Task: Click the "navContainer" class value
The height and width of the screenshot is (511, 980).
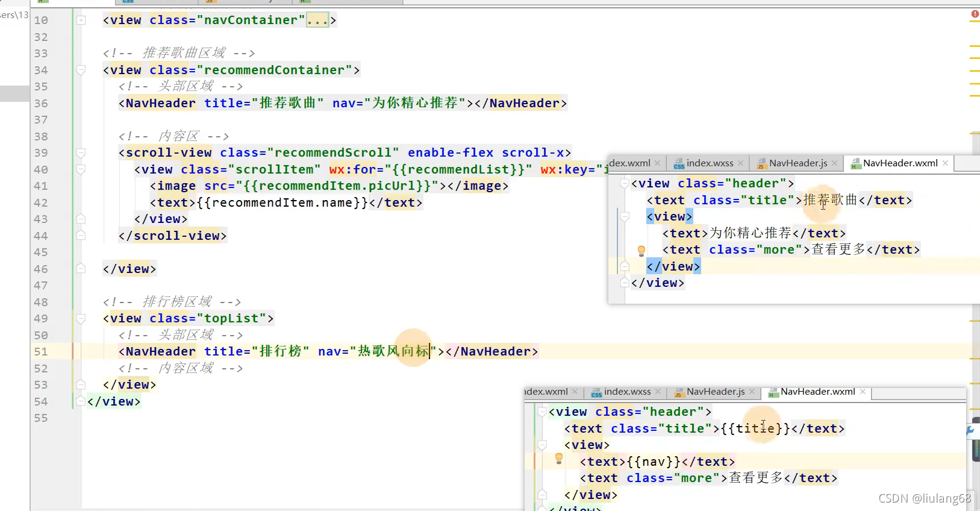Action: click(251, 20)
